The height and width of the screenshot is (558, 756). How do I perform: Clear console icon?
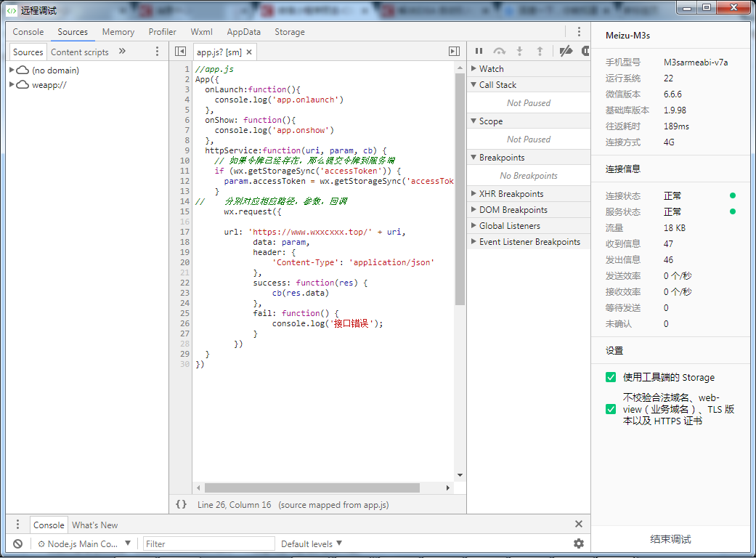(18, 544)
